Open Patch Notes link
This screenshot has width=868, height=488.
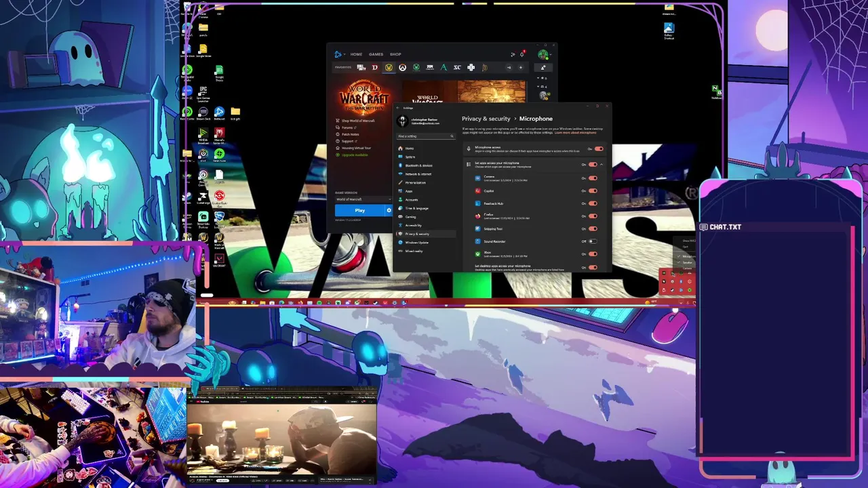[x=351, y=134]
